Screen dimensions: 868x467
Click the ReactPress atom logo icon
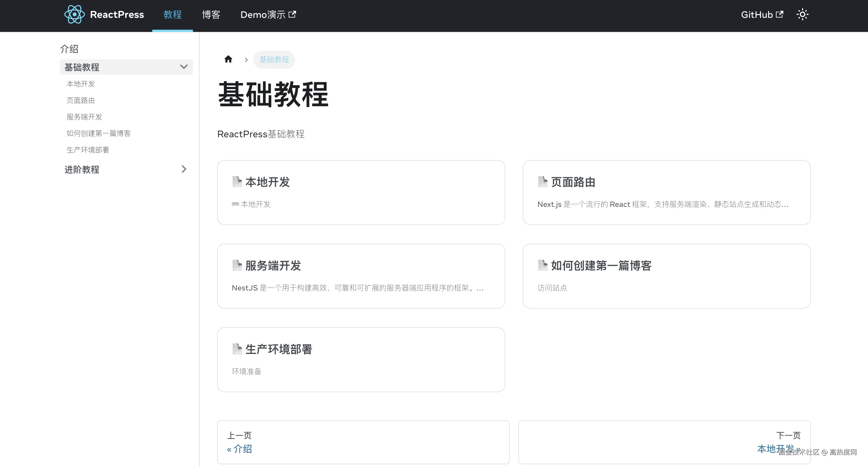pos(74,15)
